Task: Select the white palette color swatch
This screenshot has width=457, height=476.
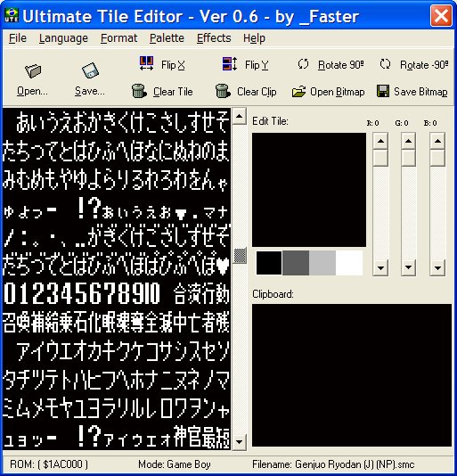Action: pyautogui.click(x=349, y=263)
